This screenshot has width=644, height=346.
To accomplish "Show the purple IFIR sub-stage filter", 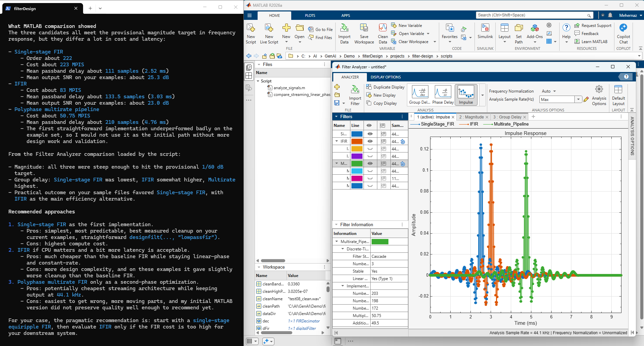I will tap(370, 156).
